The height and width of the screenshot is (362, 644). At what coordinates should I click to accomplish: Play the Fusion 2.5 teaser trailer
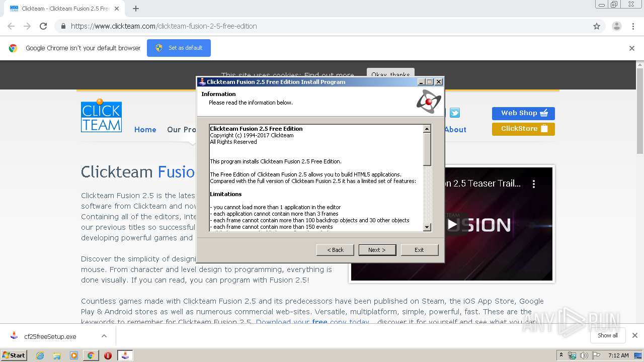[452, 224]
